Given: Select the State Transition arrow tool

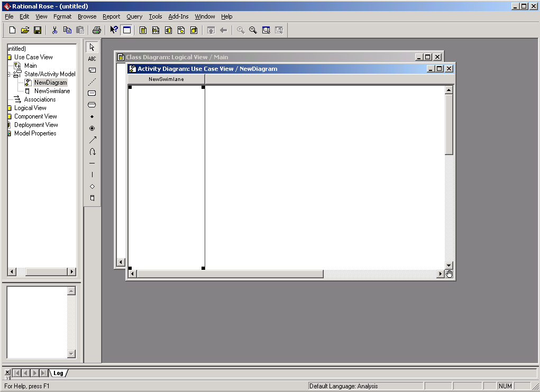Looking at the screenshot, I should coord(92,140).
